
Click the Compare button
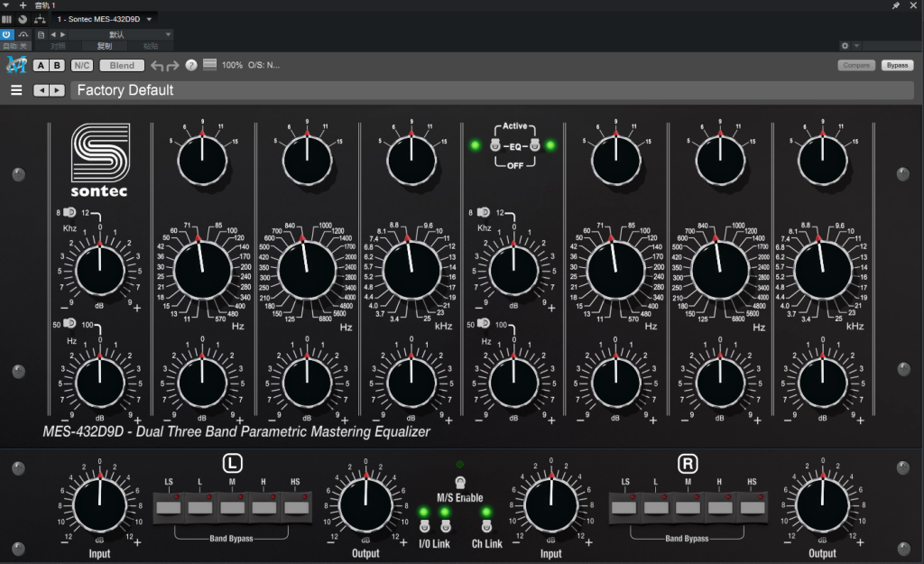point(856,65)
